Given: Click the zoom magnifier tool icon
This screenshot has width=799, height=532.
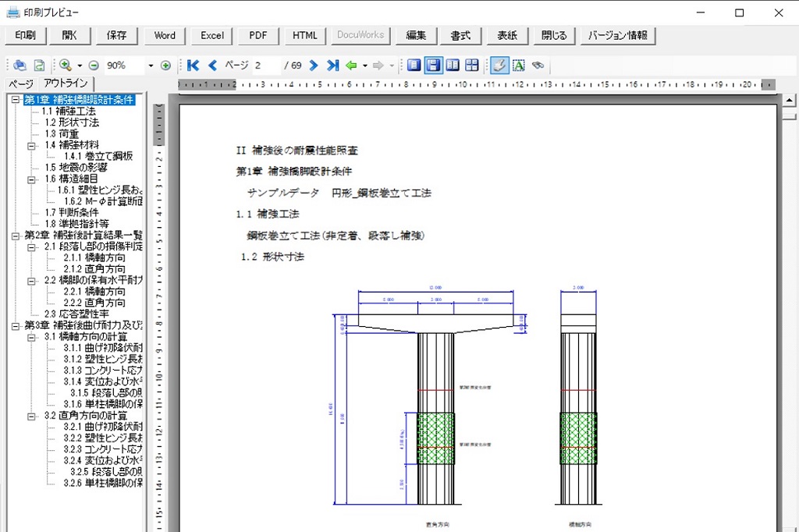Looking at the screenshot, I should (66, 66).
